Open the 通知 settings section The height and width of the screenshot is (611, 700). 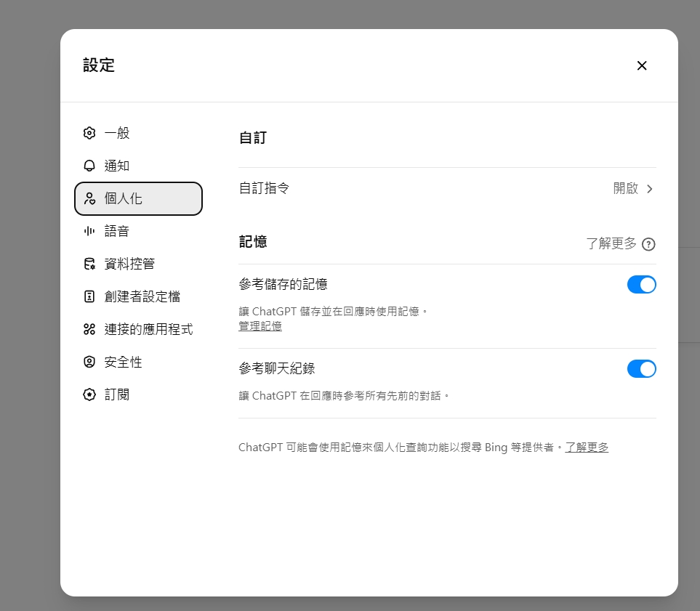pyautogui.click(x=138, y=166)
